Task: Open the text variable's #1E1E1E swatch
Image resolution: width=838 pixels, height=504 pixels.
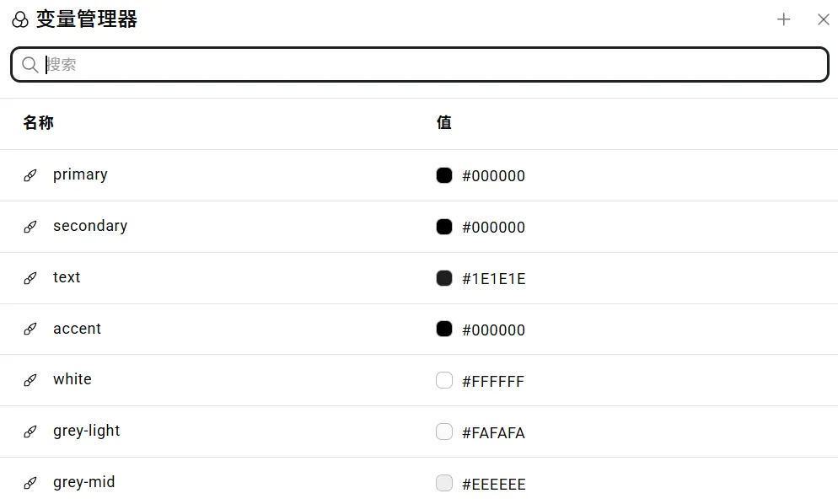Action: click(444, 278)
